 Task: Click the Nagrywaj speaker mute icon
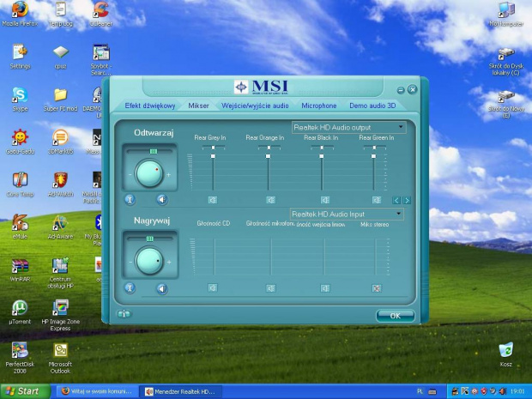[x=161, y=288]
